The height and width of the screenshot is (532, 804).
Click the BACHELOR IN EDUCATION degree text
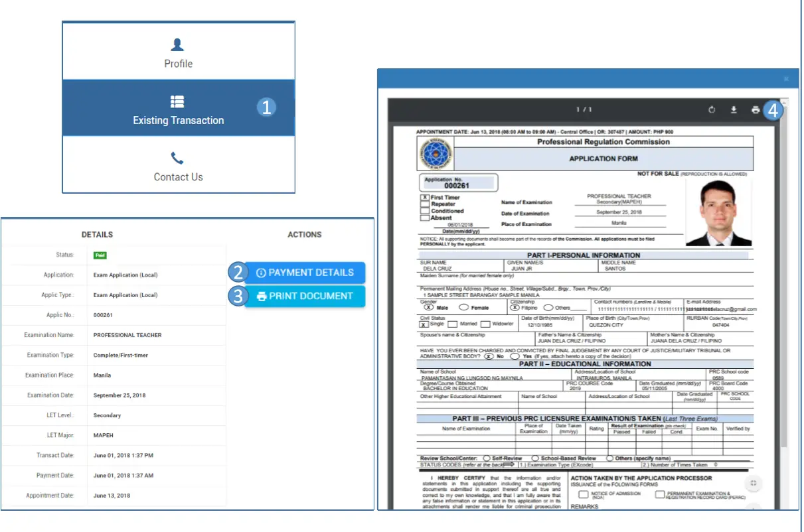pyautogui.click(x=455, y=389)
